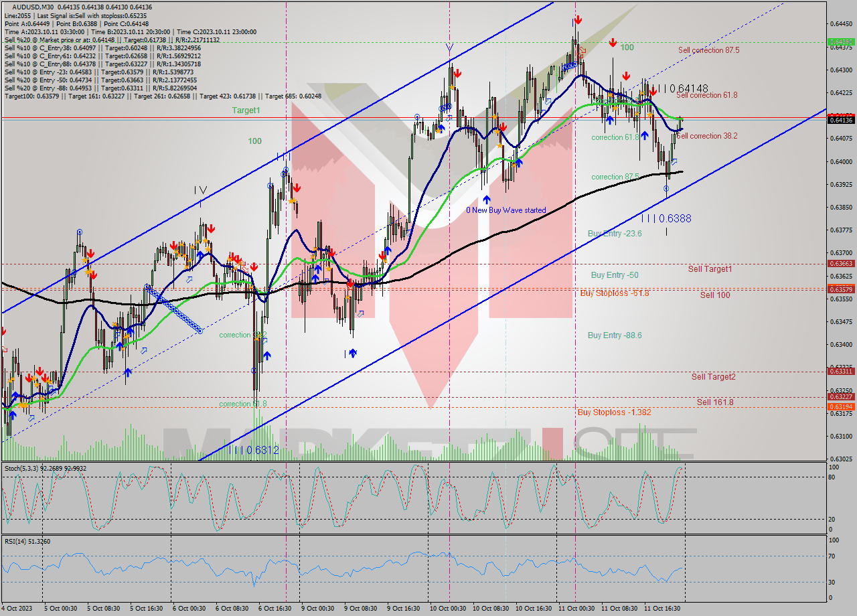
Task: Click the '0 New Buy Wave started' text
Action: 506,210
